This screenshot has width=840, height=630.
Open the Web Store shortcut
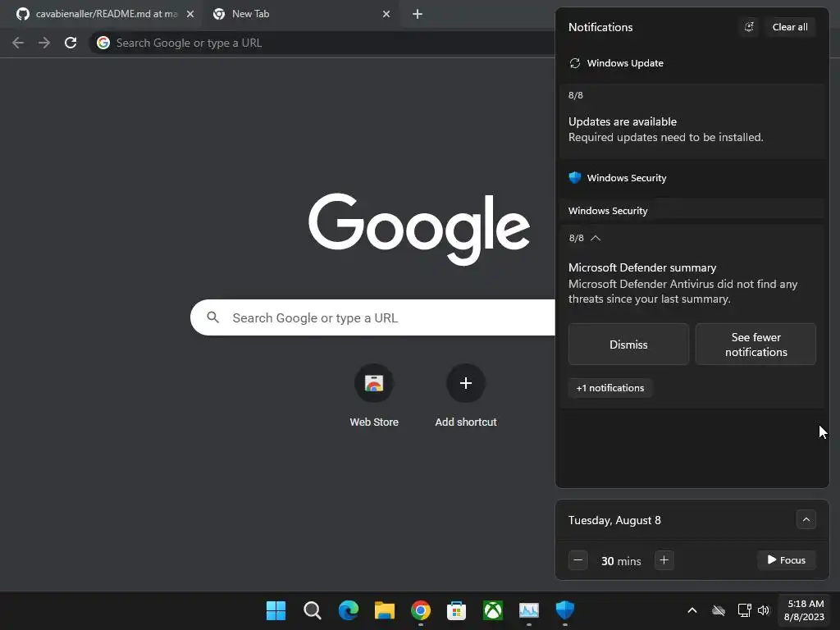(374, 396)
